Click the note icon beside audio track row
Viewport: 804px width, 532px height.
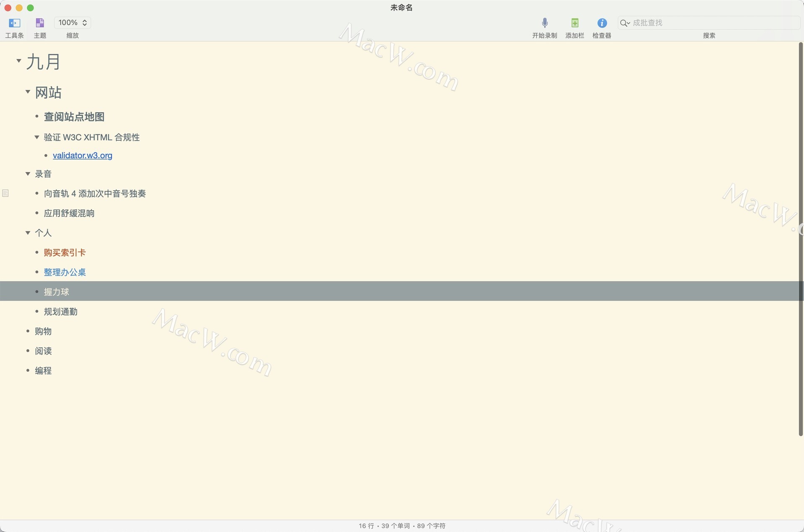[5, 193]
